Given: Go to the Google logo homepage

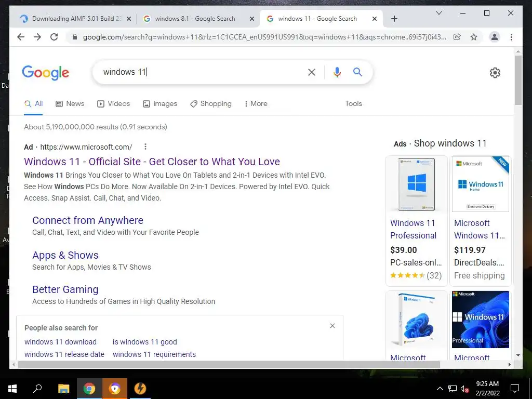Looking at the screenshot, I should click(46, 73).
